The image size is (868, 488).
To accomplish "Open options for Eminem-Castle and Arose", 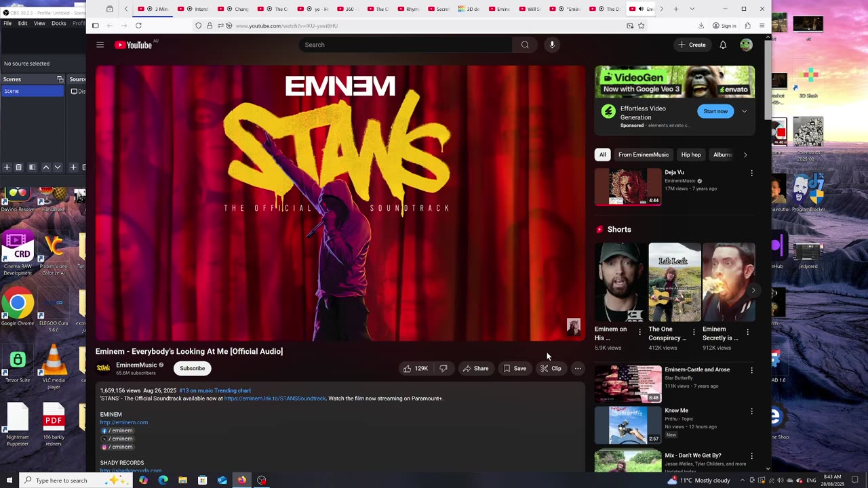I will coord(751,371).
